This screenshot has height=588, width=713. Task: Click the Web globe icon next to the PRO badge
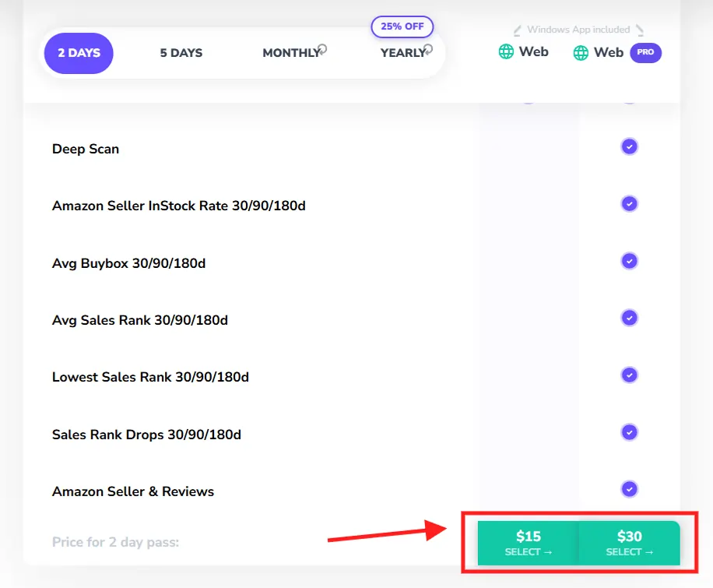pos(580,51)
